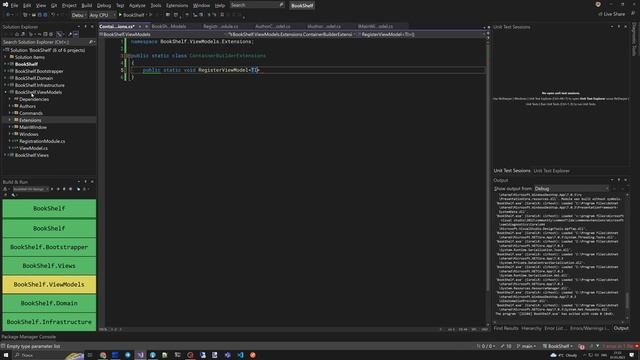Select the Authors folder
The height and width of the screenshot is (360, 640).
point(27,106)
